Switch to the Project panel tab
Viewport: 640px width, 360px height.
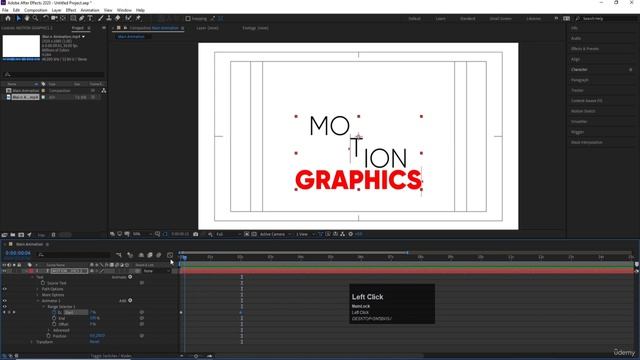point(78,28)
